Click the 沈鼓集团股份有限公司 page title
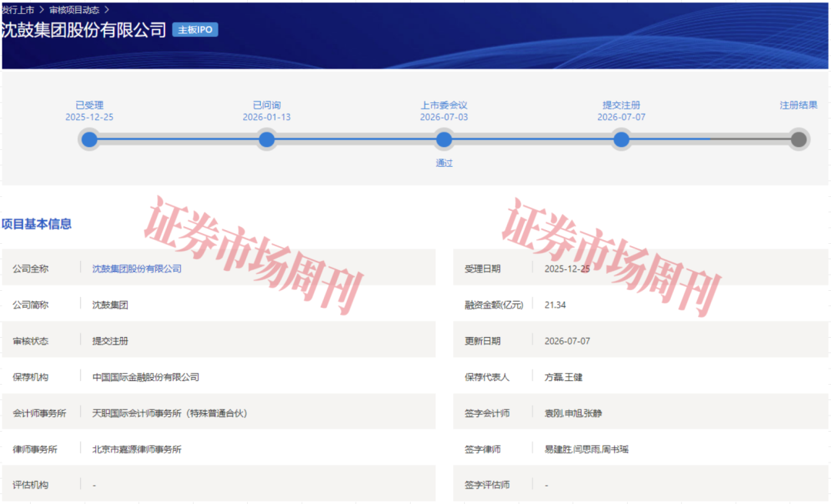Viewport: 831px width, 504px height. [x=84, y=30]
